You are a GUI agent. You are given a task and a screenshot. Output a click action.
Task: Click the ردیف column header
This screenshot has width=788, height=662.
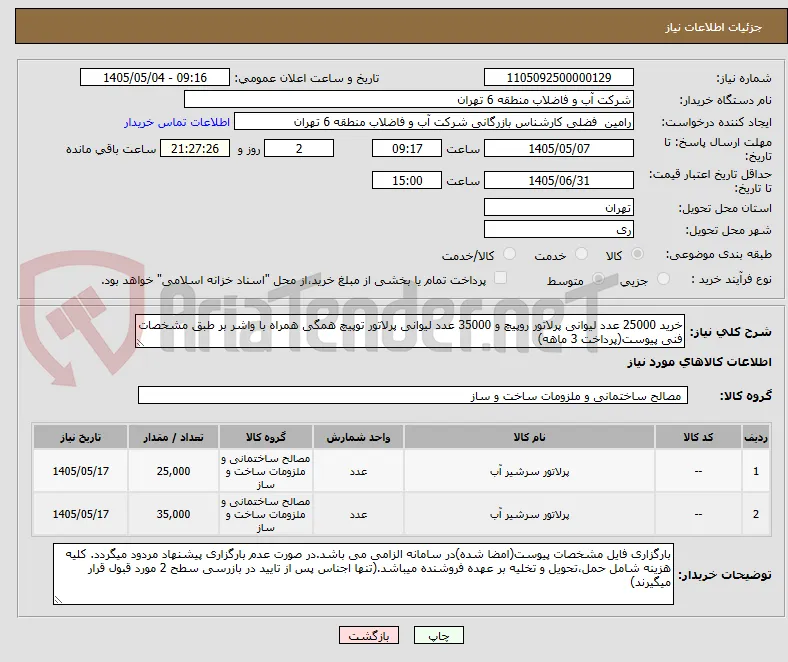tap(756, 437)
